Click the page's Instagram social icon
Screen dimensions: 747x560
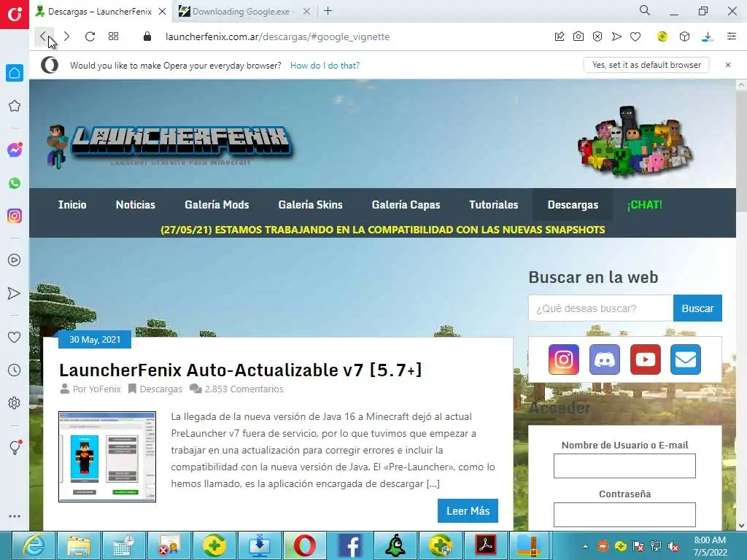click(564, 359)
